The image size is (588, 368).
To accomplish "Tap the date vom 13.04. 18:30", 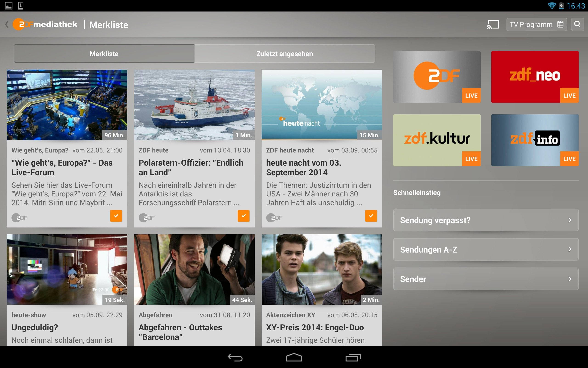I will 225,150.
